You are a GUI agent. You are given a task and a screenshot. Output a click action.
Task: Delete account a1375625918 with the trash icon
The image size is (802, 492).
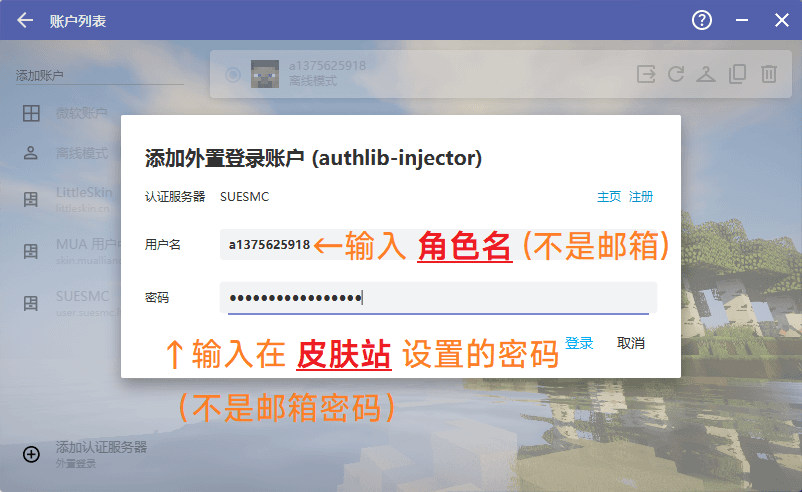click(x=768, y=73)
